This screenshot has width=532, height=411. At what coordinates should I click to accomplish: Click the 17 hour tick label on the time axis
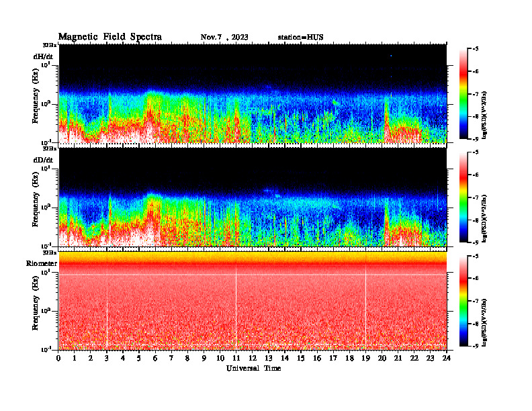point(333,359)
